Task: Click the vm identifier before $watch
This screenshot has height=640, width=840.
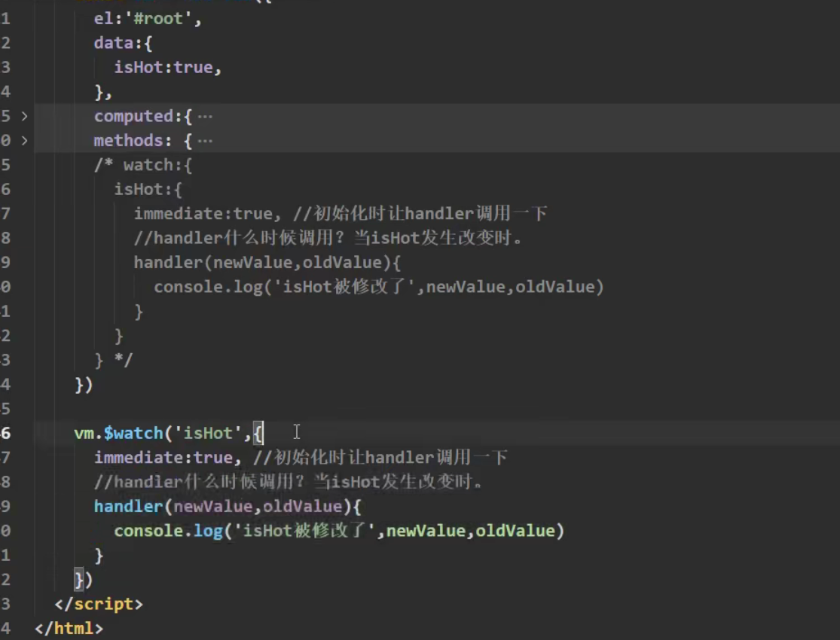Action: [x=84, y=433]
